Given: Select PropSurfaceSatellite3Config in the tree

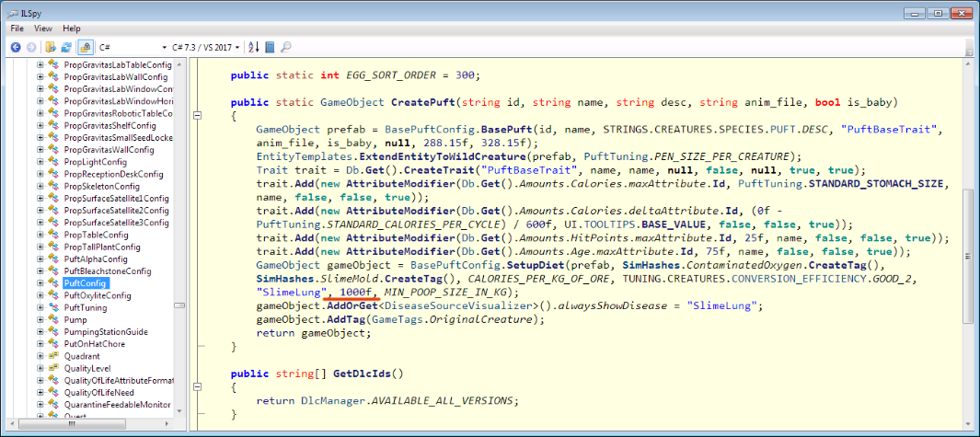Looking at the screenshot, I should point(116,223).
